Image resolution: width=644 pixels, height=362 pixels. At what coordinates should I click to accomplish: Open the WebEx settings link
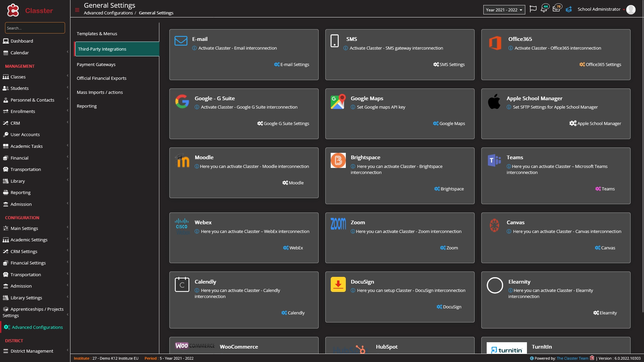[293, 248]
